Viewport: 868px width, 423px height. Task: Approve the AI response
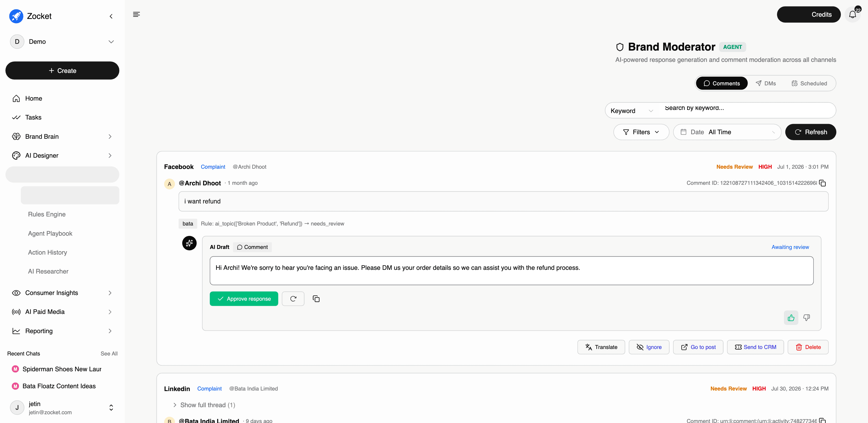click(x=244, y=299)
